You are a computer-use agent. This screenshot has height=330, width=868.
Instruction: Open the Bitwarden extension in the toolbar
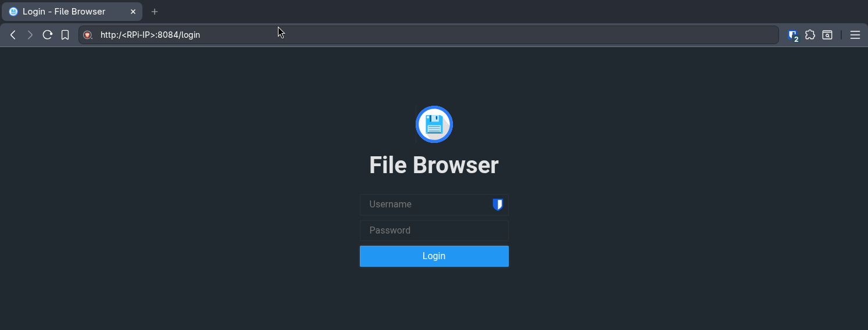793,35
